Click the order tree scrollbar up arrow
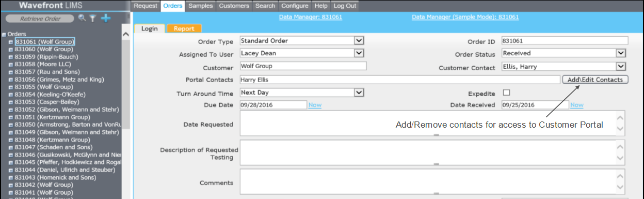Image resolution: width=644 pixels, height=199 pixels. click(x=126, y=34)
